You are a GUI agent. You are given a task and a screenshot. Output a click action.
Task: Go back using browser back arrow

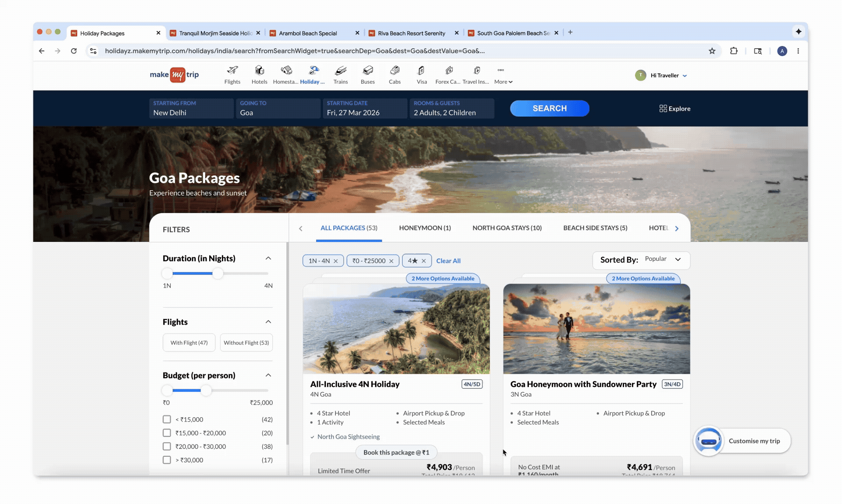point(42,51)
